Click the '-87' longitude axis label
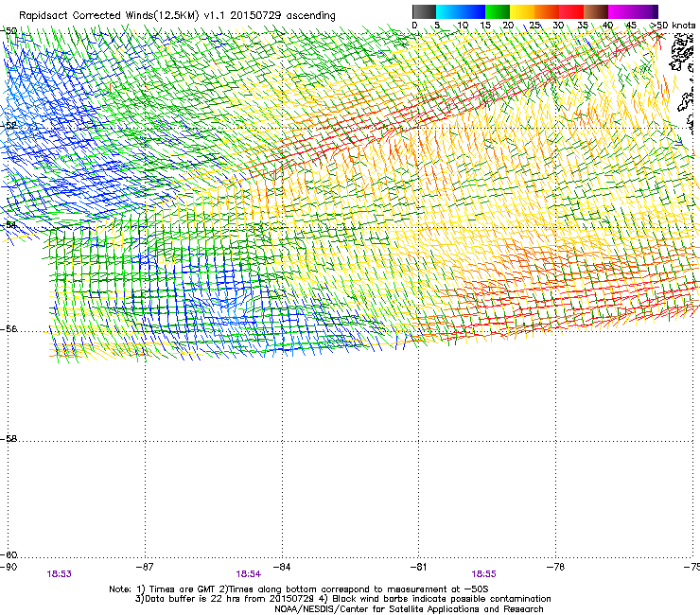The image size is (700, 615). click(145, 567)
